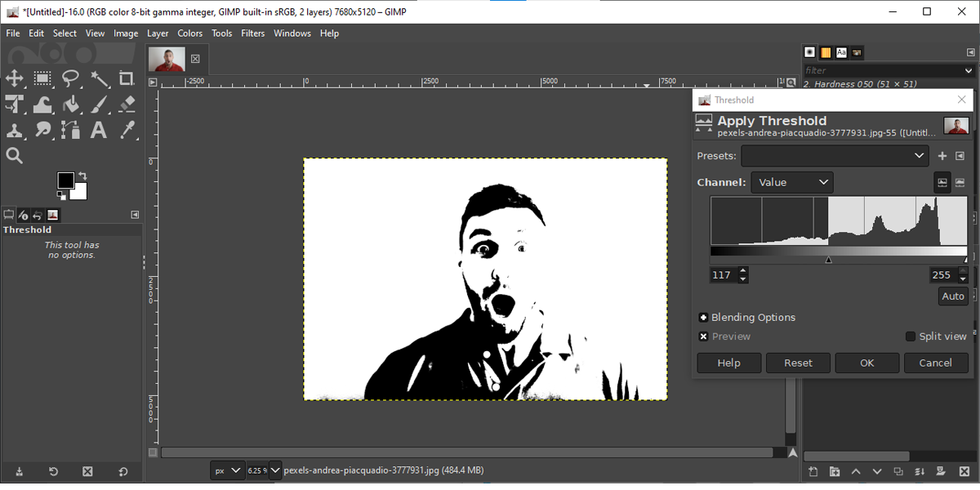Switch histogram to logarithmic view
The height and width of the screenshot is (490, 980).
[960, 182]
